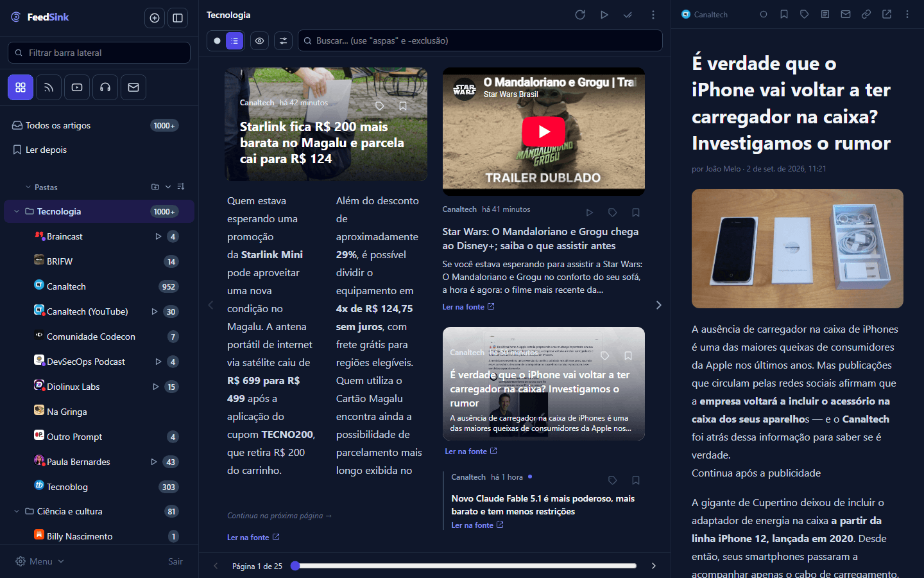Select the RSS feeds tab
This screenshot has width=924, height=578.
pyautogui.click(x=49, y=87)
